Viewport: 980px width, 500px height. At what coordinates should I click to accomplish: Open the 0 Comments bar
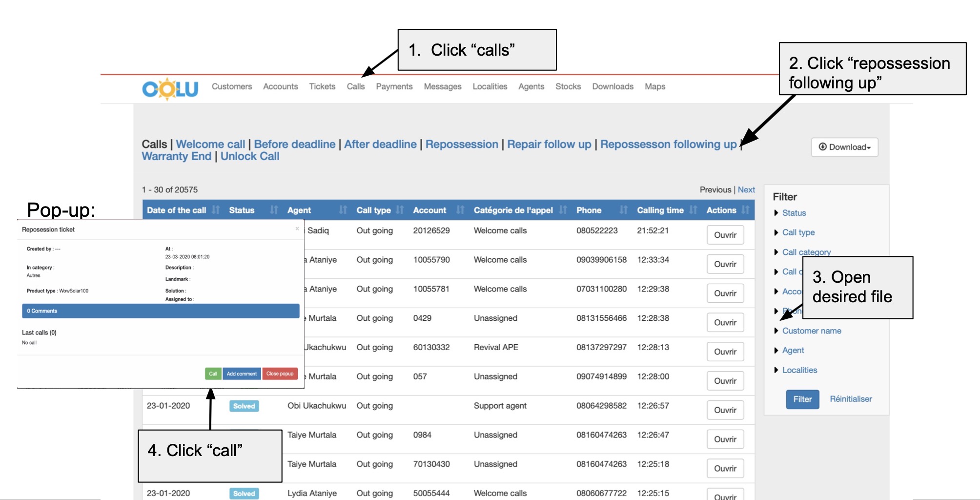click(161, 311)
